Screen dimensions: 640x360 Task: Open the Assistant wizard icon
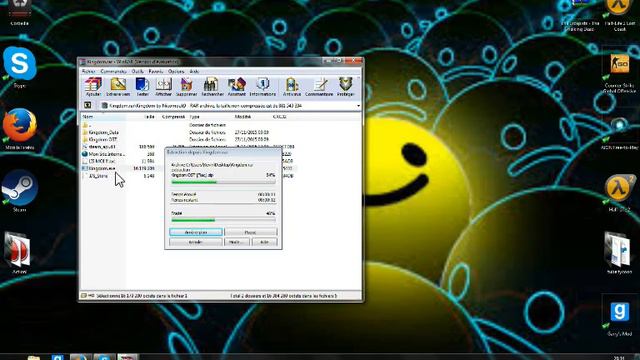coord(237,87)
